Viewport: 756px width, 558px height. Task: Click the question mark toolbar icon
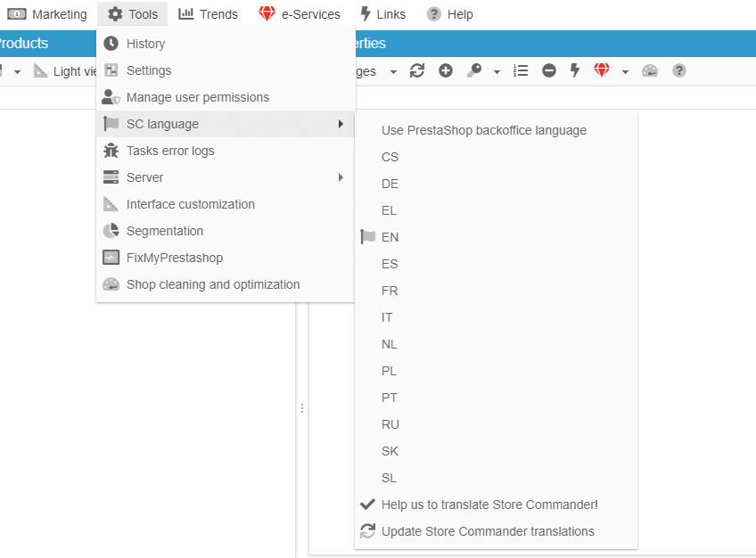679,71
